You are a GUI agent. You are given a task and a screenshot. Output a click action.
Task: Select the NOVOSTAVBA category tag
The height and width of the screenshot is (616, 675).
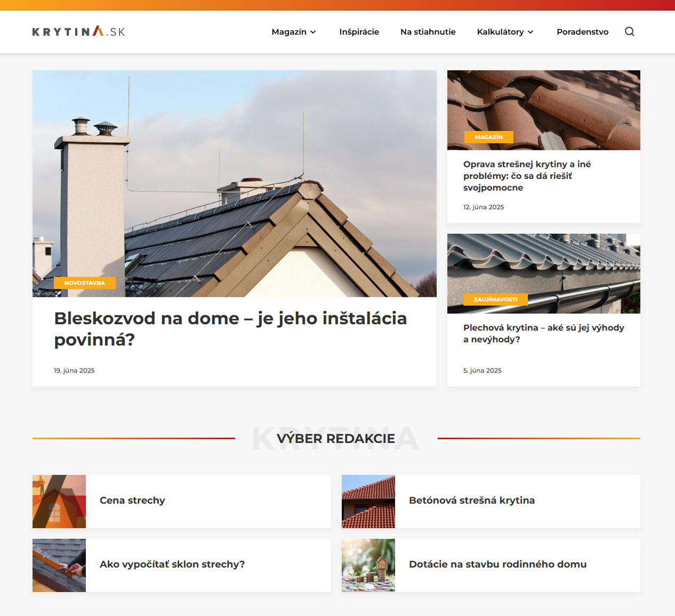(85, 283)
